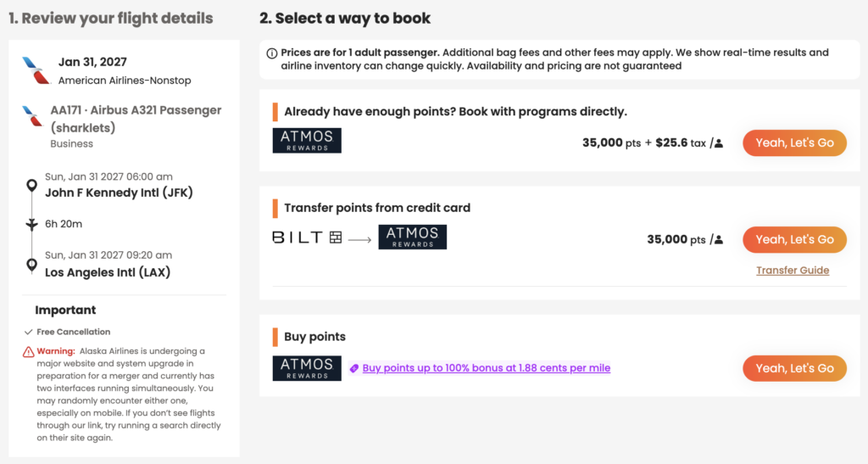
Task: Click the info circle icon before the prices notice
Action: [x=272, y=53]
